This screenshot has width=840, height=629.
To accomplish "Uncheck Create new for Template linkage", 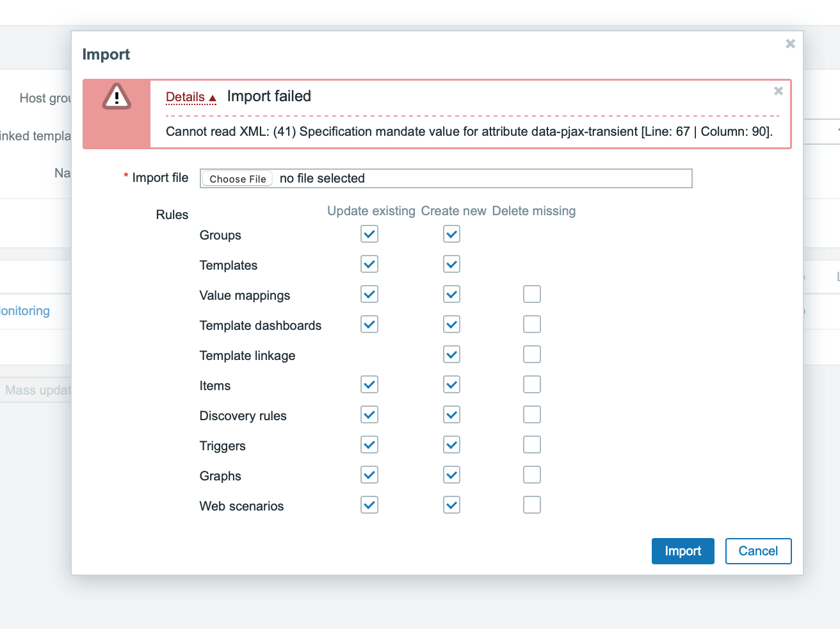I will (x=451, y=355).
